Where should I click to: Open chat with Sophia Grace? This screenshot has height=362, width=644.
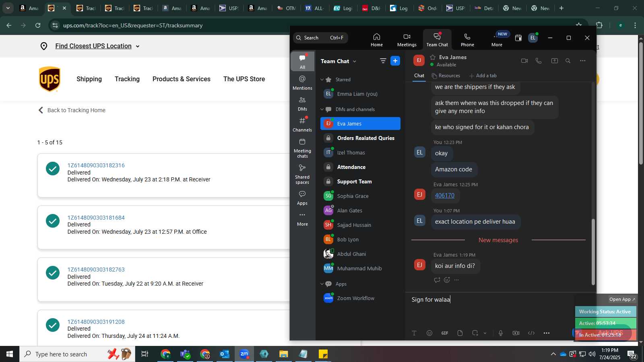[360, 196]
